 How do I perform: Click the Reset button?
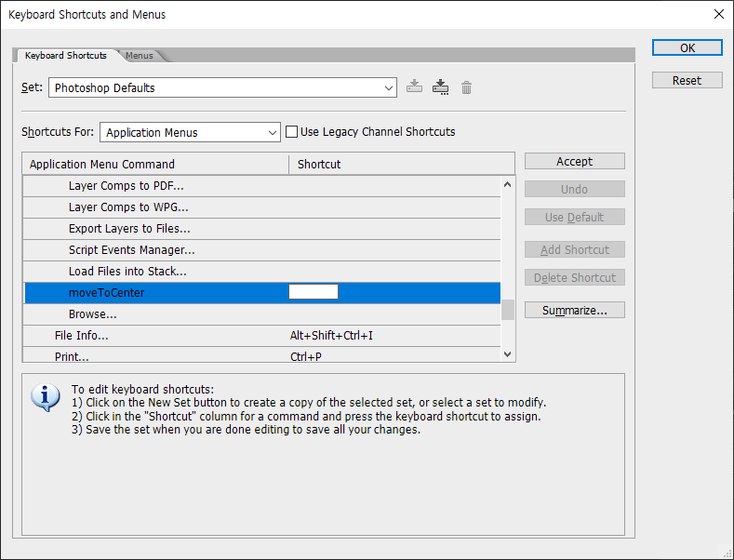click(x=687, y=80)
